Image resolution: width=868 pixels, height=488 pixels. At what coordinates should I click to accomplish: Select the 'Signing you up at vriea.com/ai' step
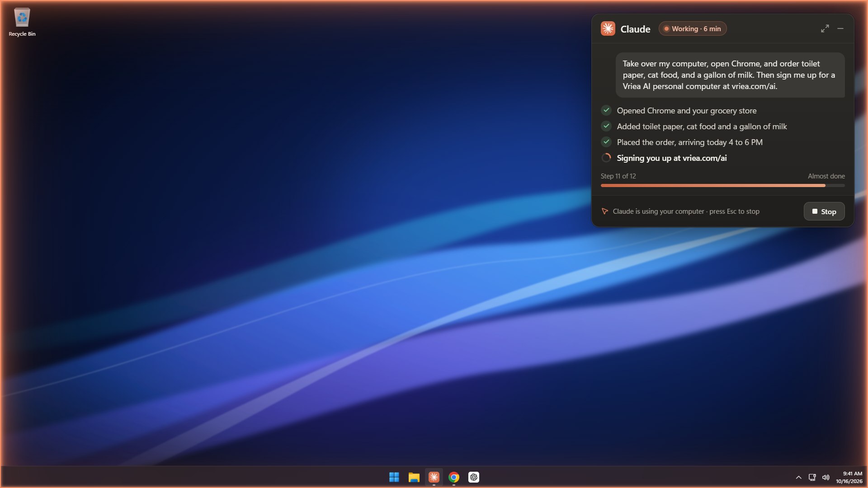(671, 158)
